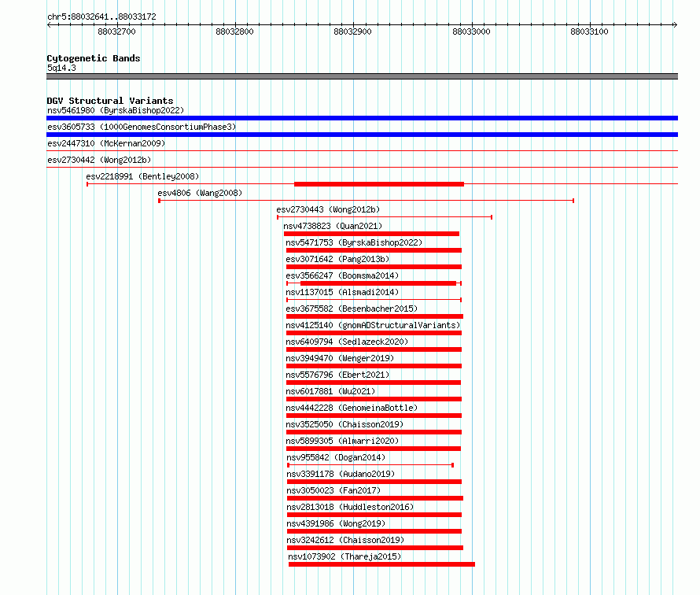Click ruler position label 88032800

click(234, 31)
